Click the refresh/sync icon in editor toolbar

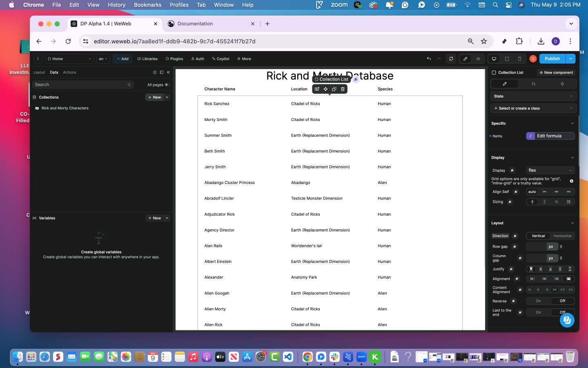click(x=451, y=59)
